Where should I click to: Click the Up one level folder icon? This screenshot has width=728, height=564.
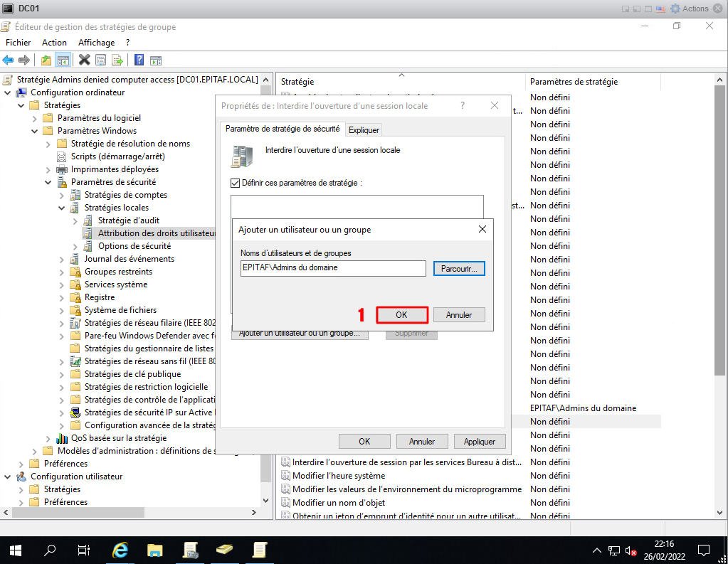46,60
